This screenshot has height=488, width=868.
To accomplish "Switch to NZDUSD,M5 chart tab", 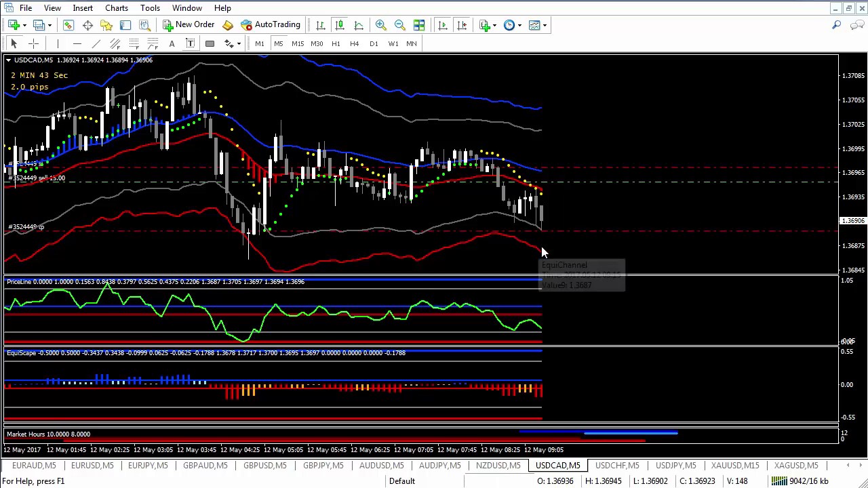I will pos(498,466).
